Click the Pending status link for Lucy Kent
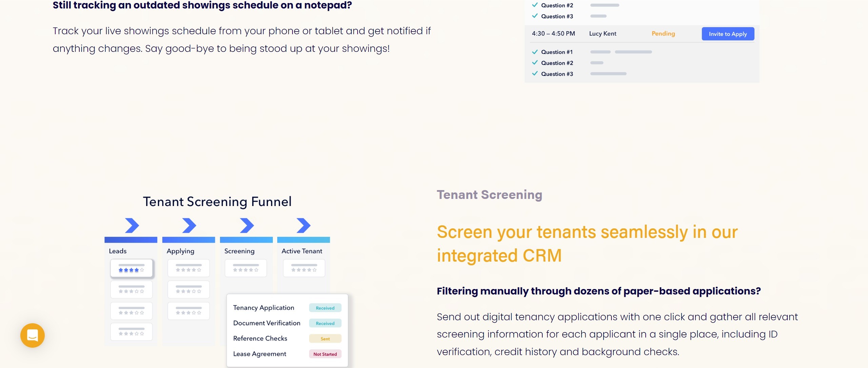Image resolution: width=868 pixels, height=368 pixels. click(x=663, y=33)
